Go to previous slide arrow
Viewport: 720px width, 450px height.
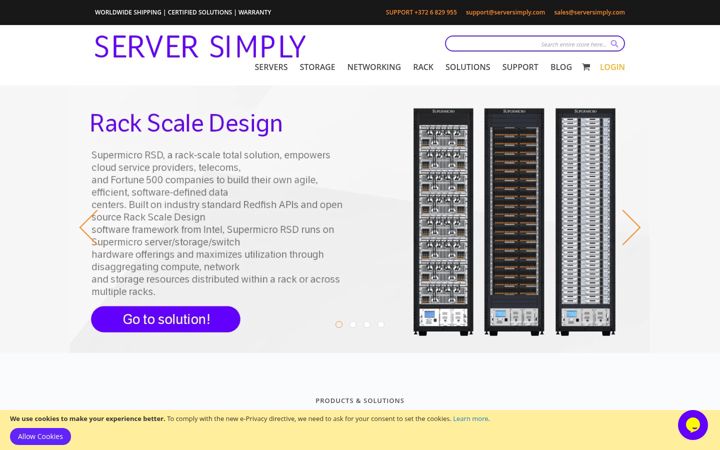point(88,227)
